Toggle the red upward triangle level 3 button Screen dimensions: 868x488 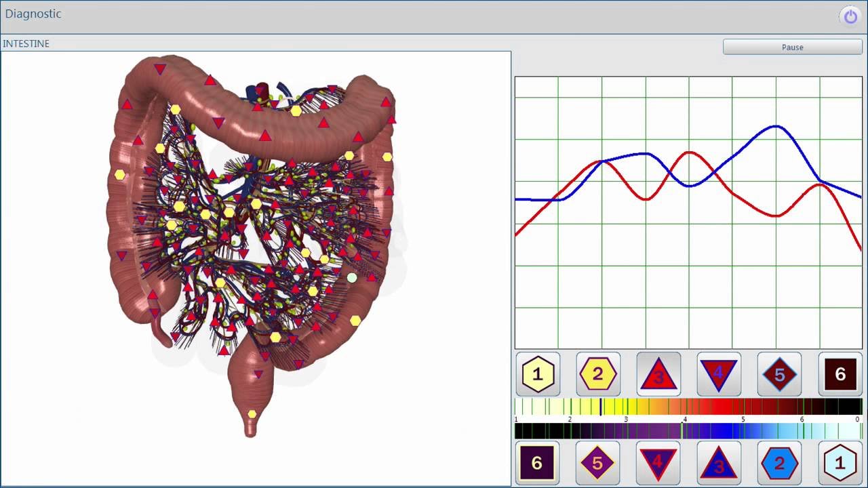(658, 374)
